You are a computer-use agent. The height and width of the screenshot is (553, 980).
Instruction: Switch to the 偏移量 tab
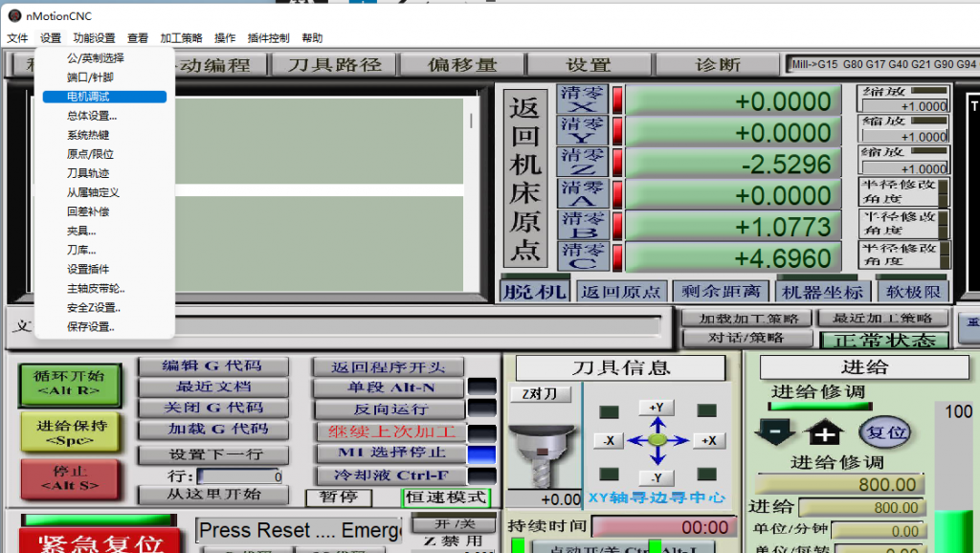point(462,64)
